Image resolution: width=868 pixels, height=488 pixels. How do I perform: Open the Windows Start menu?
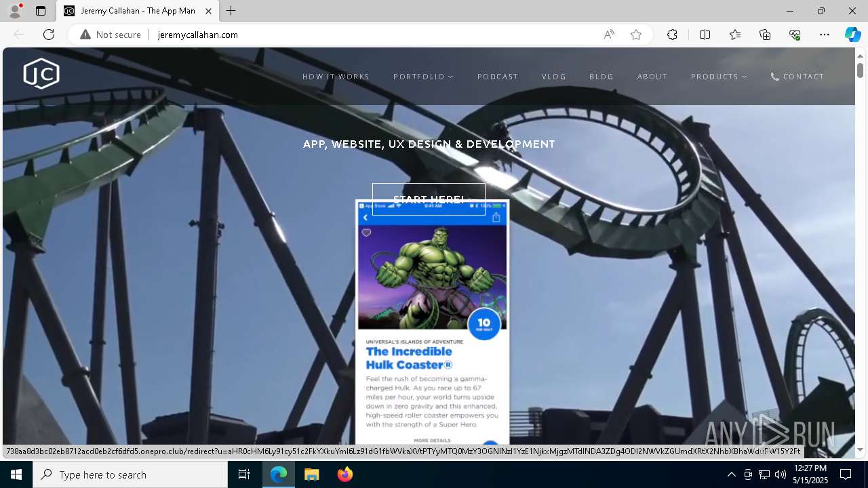pos(16,474)
